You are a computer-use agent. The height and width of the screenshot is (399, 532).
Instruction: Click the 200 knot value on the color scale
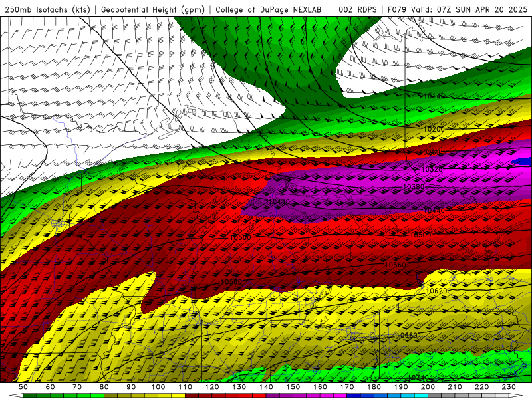coord(428,387)
